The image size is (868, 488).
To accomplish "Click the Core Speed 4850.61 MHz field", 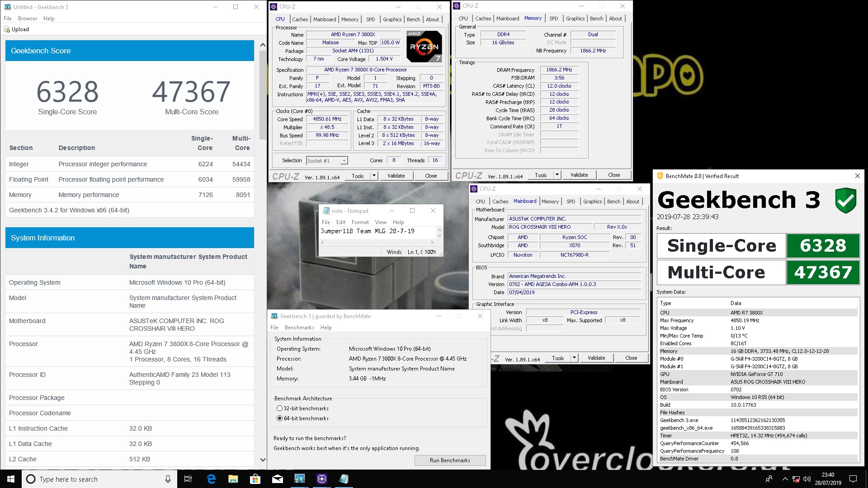I will click(327, 119).
